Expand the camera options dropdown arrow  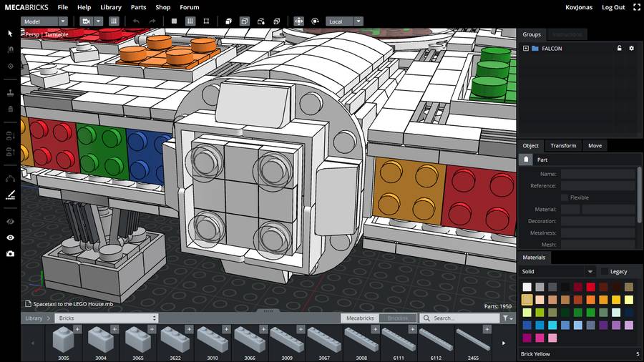99,21
